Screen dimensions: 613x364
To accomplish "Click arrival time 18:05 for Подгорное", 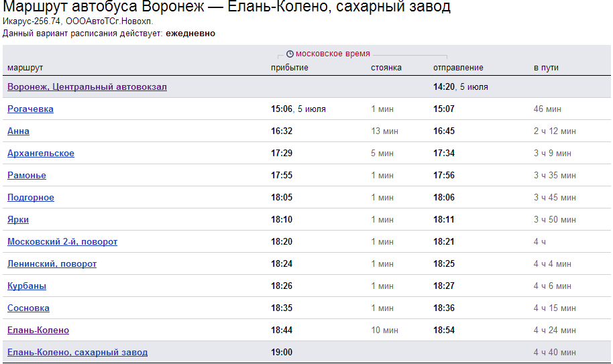I will (282, 198).
